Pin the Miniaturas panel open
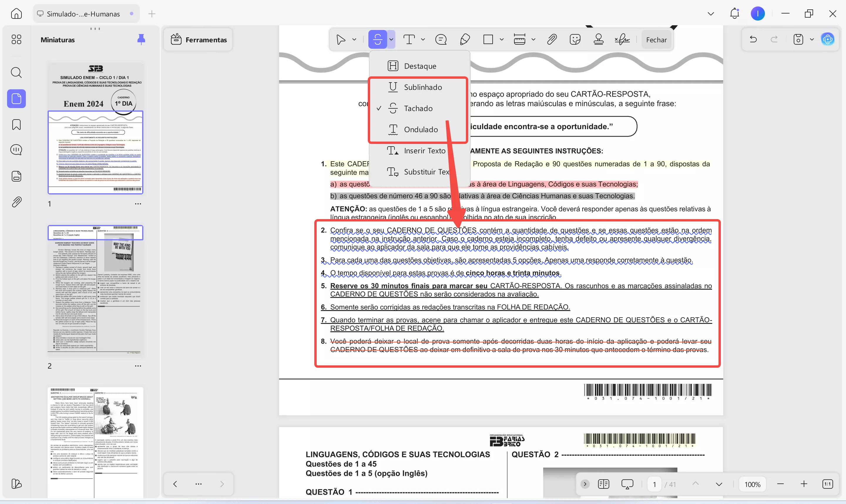 click(141, 39)
